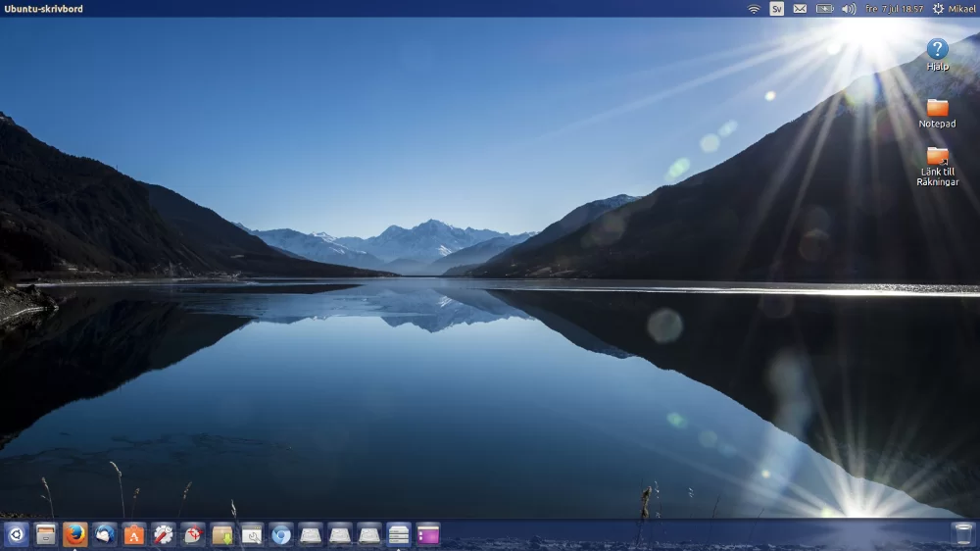Viewport: 980px width, 551px height.
Task: Select the Notepad folder on desktop
Action: click(x=937, y=113)
